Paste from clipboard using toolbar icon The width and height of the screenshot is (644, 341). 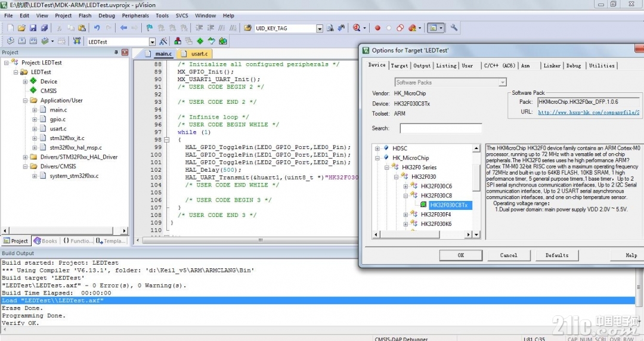[82, 28]
